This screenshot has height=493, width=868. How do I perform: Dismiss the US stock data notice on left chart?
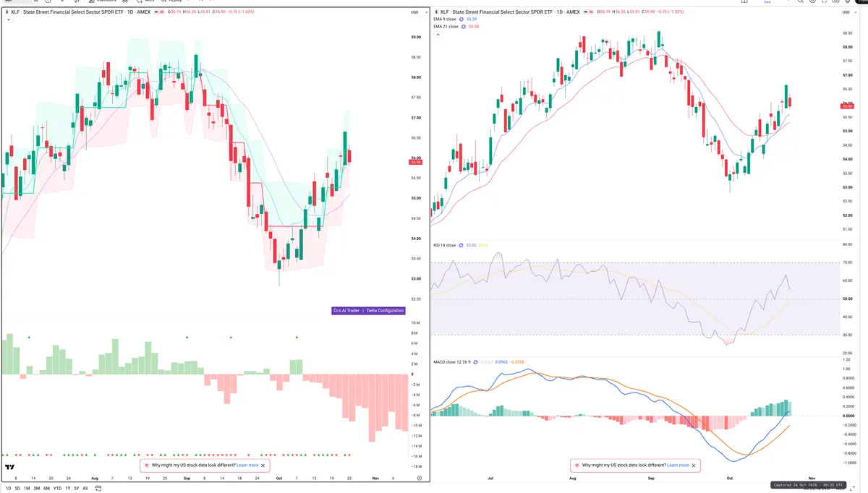[x=264, y=466]
